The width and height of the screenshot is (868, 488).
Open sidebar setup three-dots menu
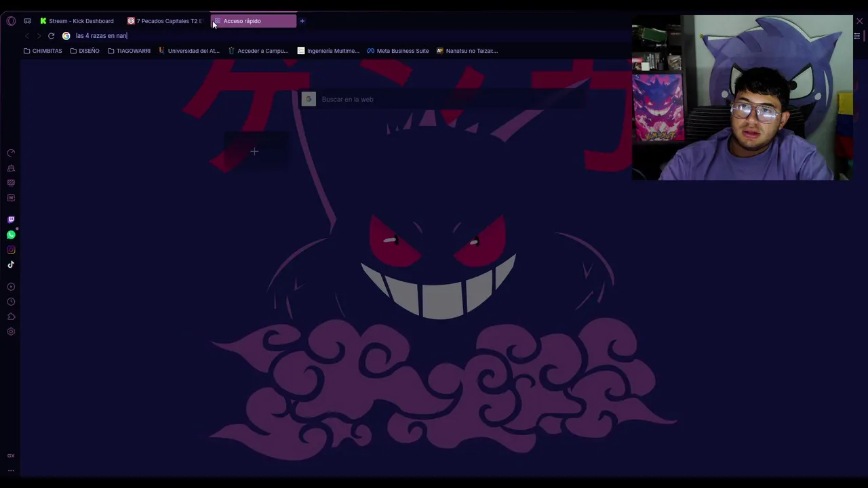point(11,470)
